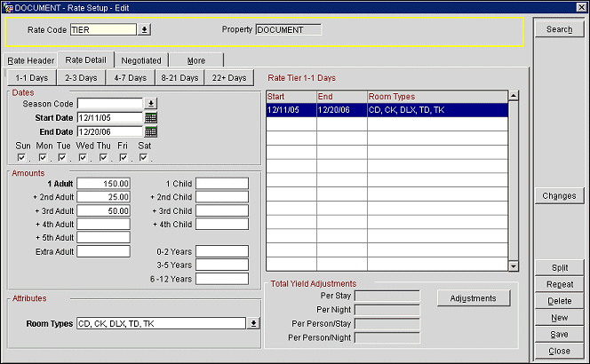Select the 12/11/05 rate tier row

pos(387,110)
